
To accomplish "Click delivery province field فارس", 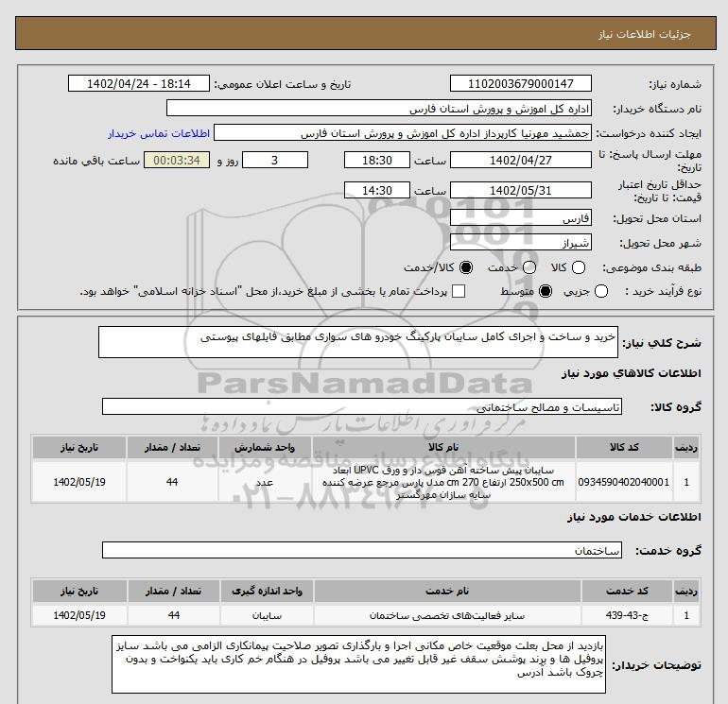I will click(520, 217).
